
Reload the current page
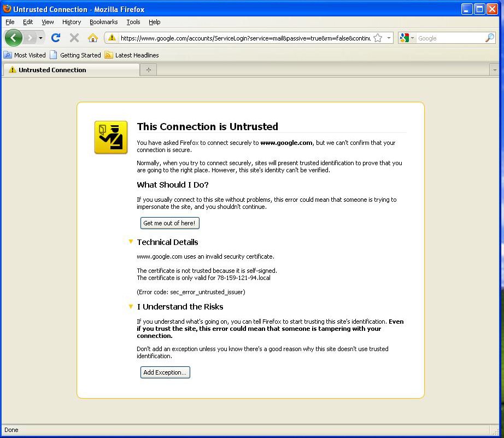tap(56, 38)
